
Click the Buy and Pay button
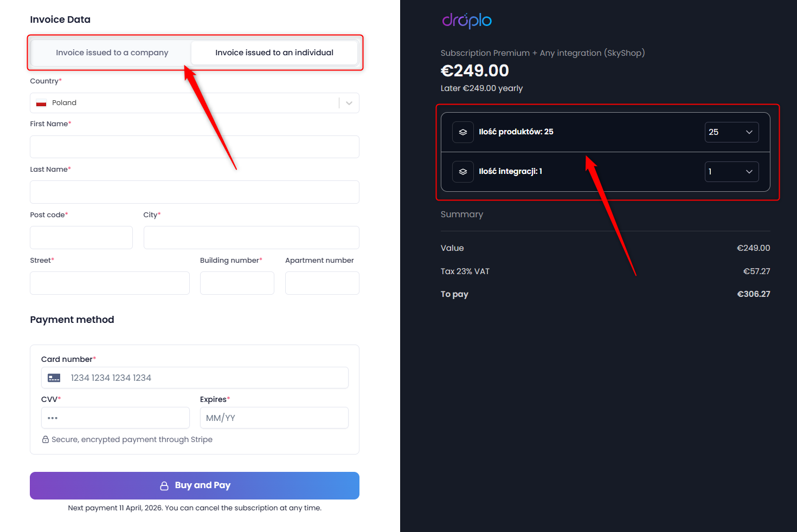[x=195, y=485]
